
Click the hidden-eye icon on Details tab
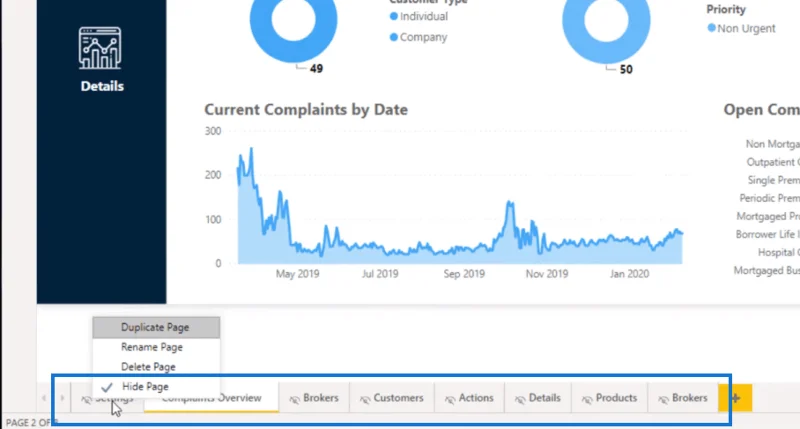pyautogui.click(x=520, y=399)
